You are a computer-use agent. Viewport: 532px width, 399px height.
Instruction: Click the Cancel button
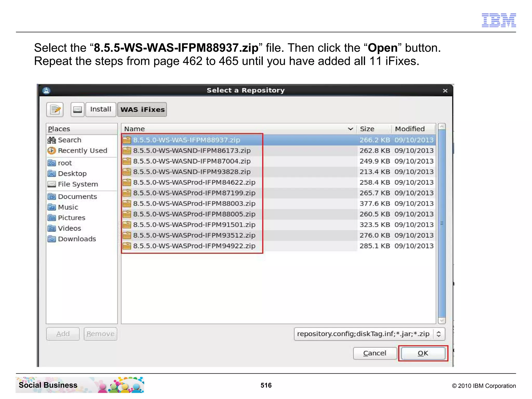[x=375, y=353]
